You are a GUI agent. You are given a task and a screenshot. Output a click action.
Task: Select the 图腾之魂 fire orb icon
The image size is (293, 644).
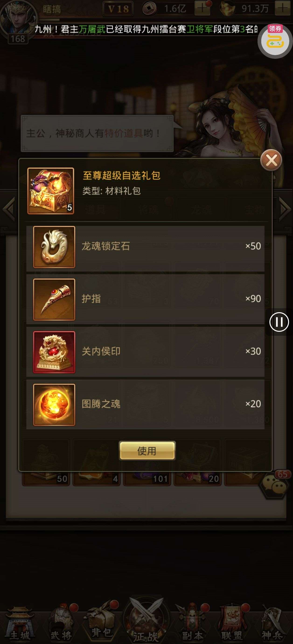54,405
